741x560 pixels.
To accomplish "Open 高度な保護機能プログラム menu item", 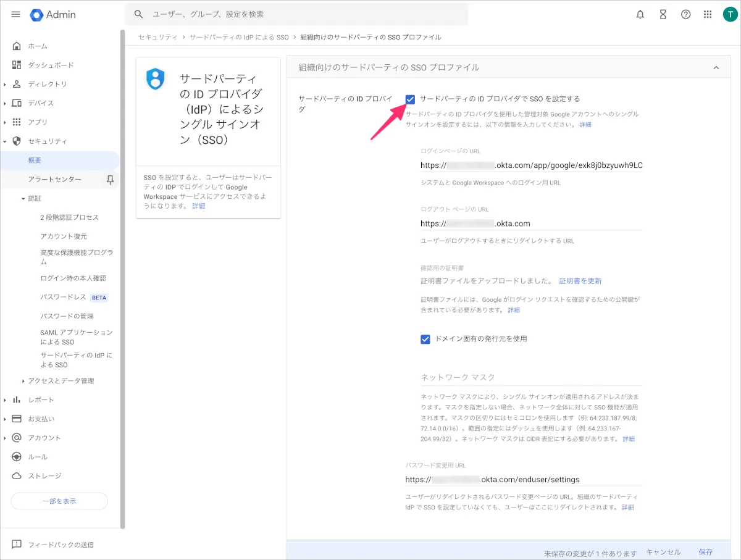I will (77, 257).
